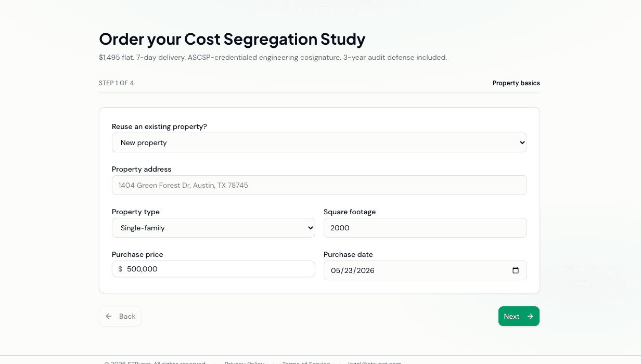Image resolution: width=641 pixels, height=364 pixels.
Task: Click the Purchase date field showing 05/23/2026
Action: tap(425, 270)
